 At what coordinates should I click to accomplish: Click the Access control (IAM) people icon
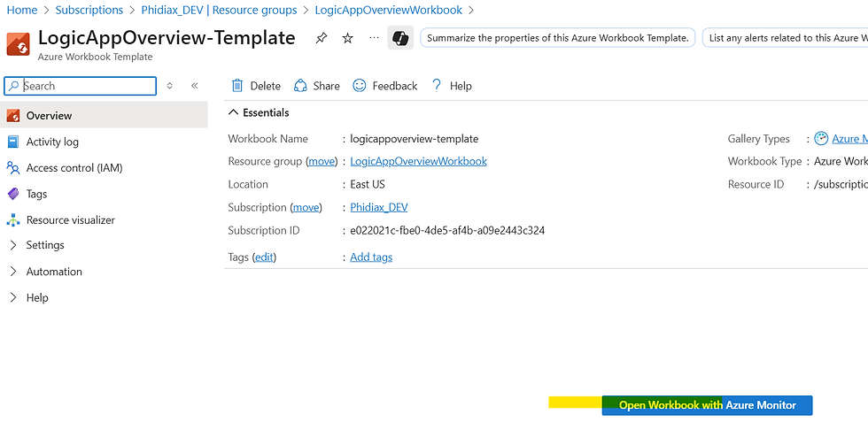pos(13,167)
